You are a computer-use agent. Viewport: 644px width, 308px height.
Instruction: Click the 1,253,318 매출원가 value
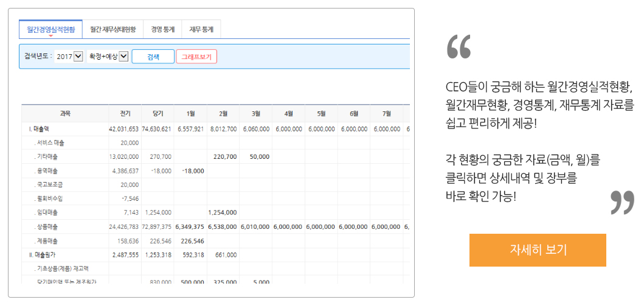[158, 254]
